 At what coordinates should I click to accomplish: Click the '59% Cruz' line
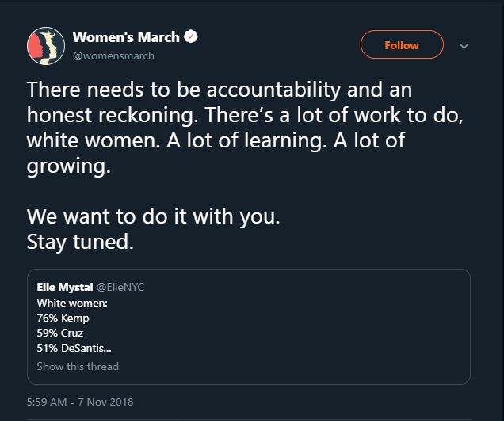point(60,332)
